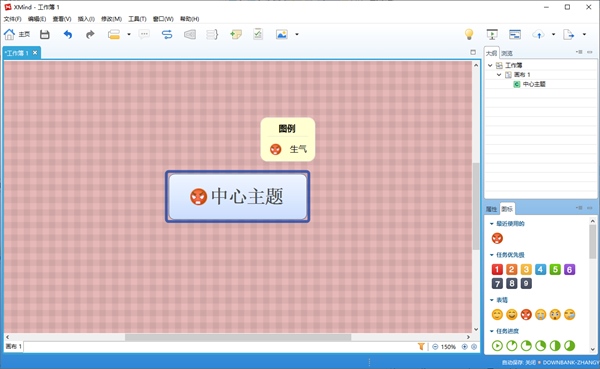Click the callout speech bubble icon
Viewport: 600px width, 369px height.
(144, 34)
